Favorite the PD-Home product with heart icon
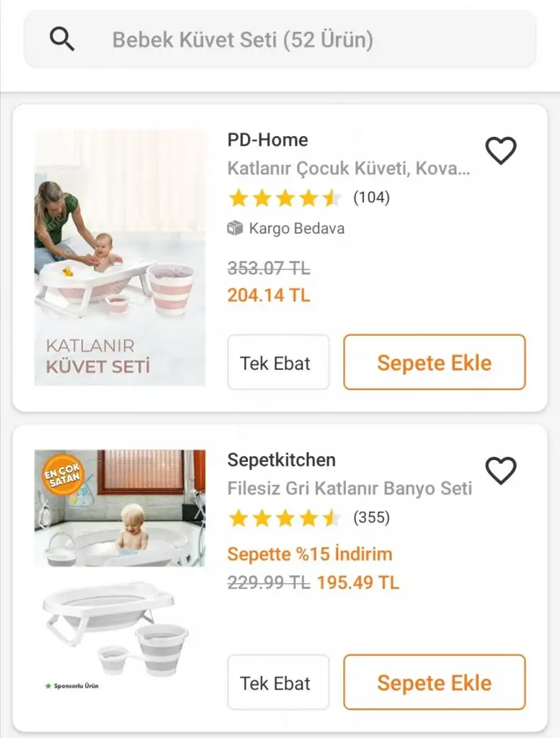This screenshot has width=560, height=738. (501, 151)
